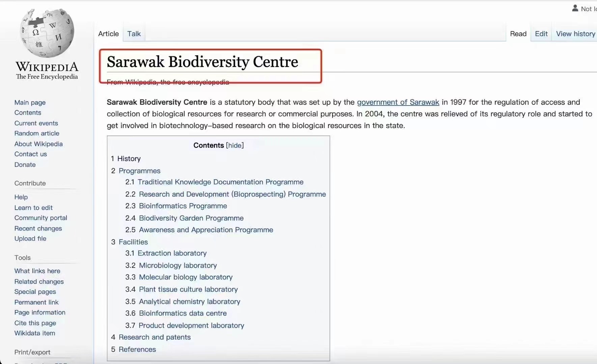Jump to 5 References section
Viewport: 597px width, 364px height.
[134, 349]
